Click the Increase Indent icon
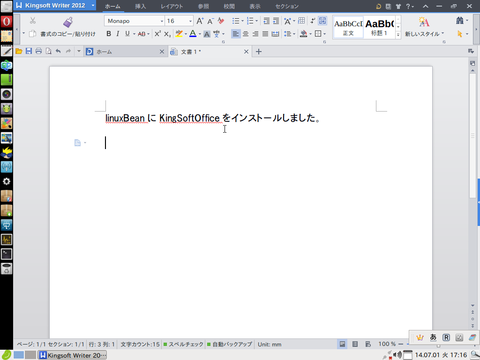Image resolution: width=480 pixels, height=360 pixels. tap(276, 21)
